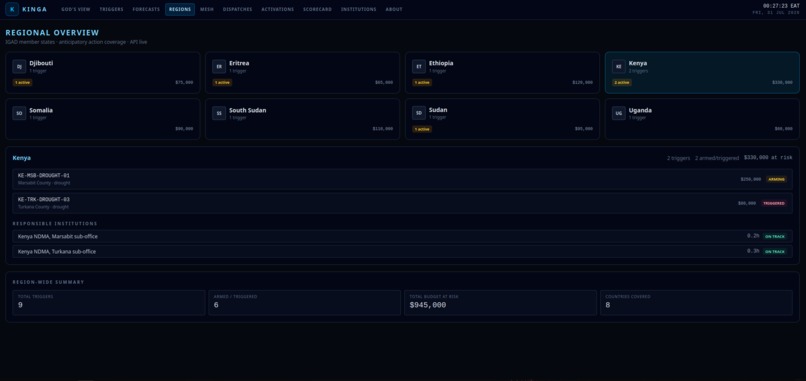Click the ER country code badge
Viewport: 806px width, 381px height.
[x=219, y=66]
